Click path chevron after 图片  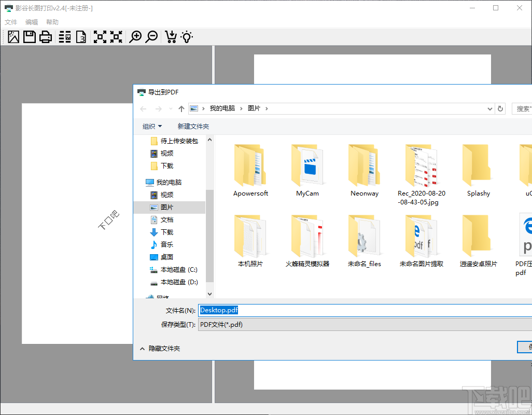click(x=267, y=108)
